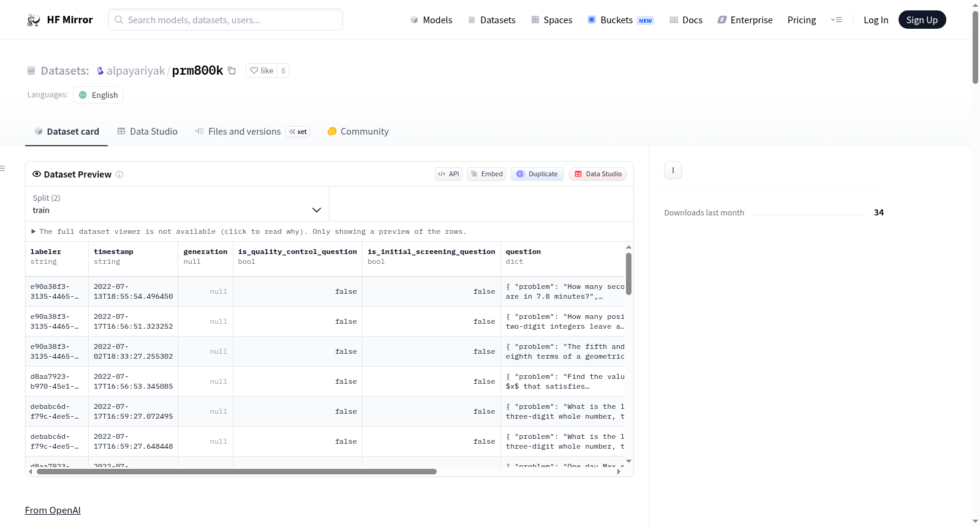This screenshot has width=980, height=527.
Task: Click the timestamp cell 2022-07-02T18:33:27.255302
Action: pos(134,351)
